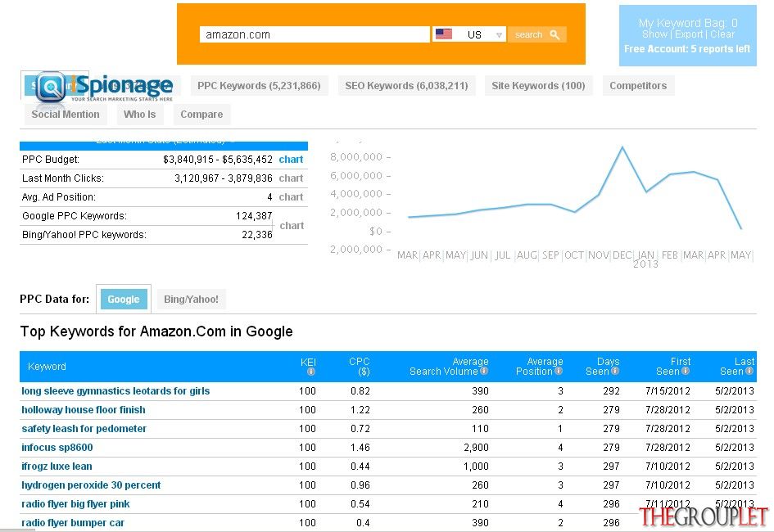Click the orange search button

click(x=537, y=34)
